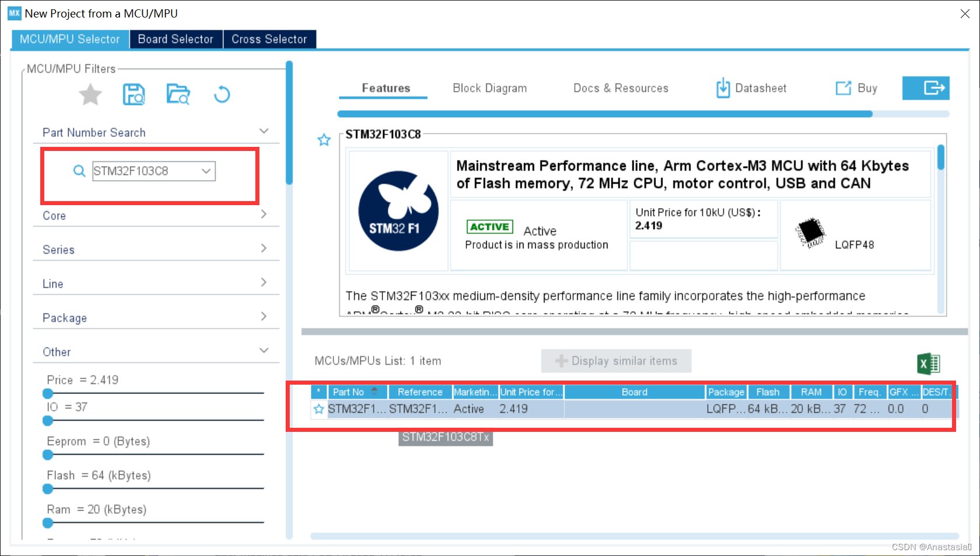Sort by the Package column header
Image resolution: width=980 pixels, height=556 pixels.
(726, 392)
